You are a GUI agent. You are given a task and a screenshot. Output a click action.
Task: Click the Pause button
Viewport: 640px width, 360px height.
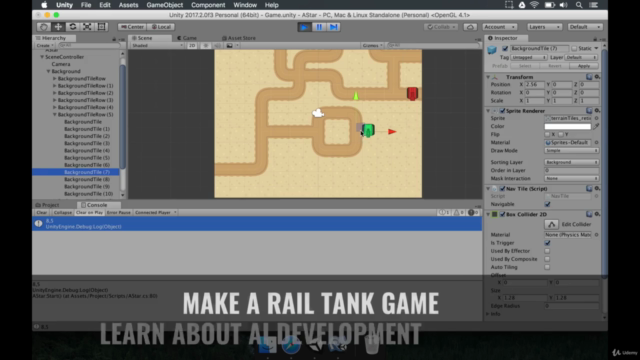(319, 27)
